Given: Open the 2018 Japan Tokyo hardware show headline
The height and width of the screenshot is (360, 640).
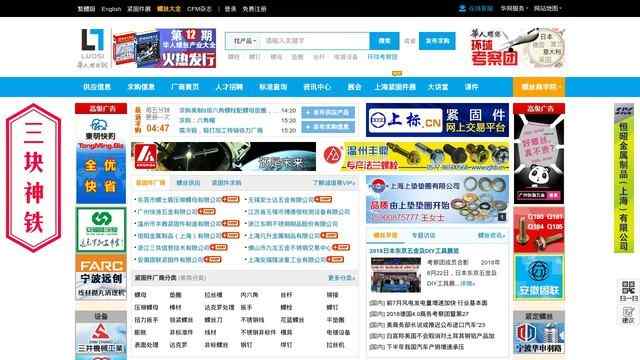Looking at the screenshot, I should pos(414,251).
